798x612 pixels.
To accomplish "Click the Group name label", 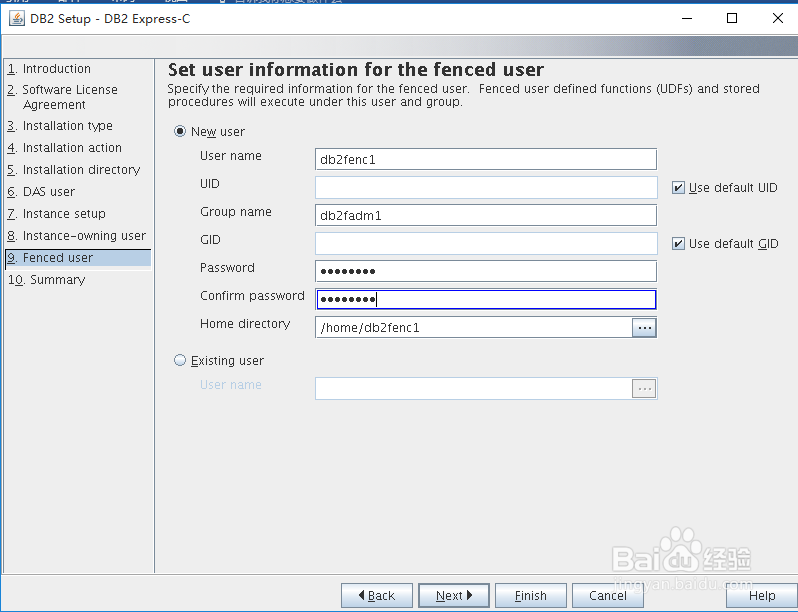I will click(236, 212).
